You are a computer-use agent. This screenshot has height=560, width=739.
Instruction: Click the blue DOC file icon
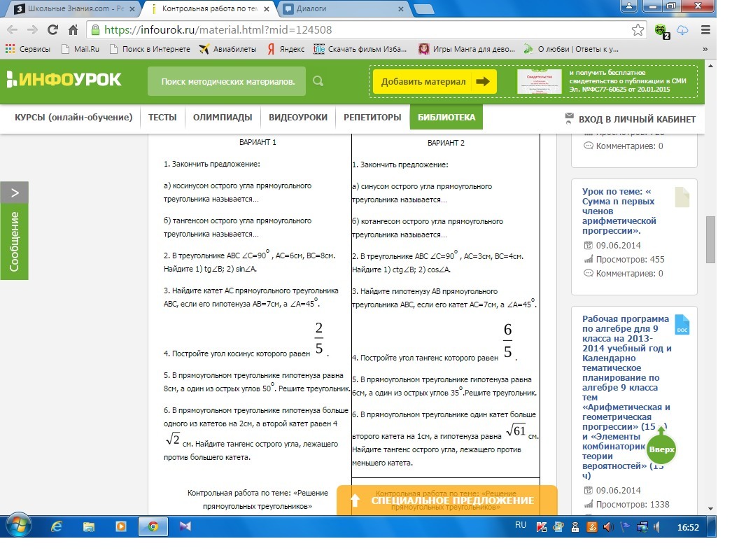pos(682,325)
